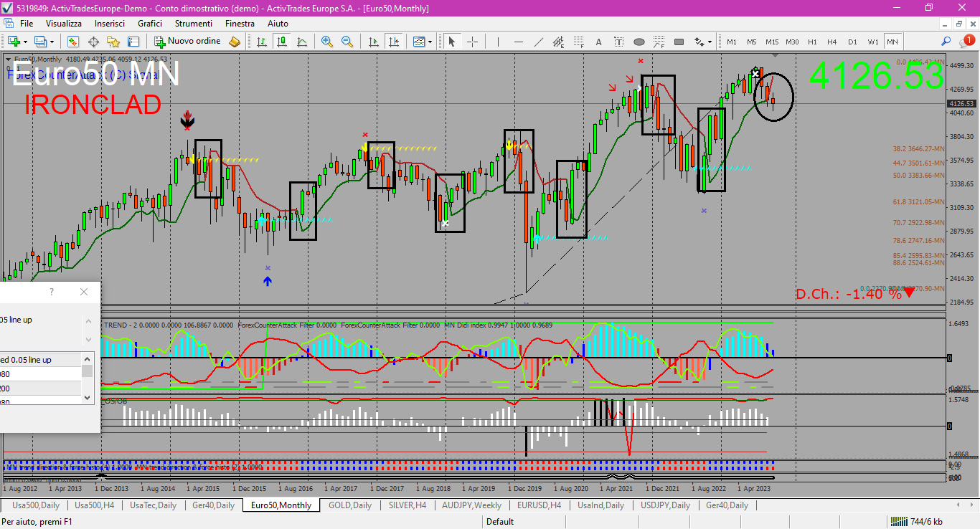This screenshot has width=980, height=529.
Task: Draw a horizontal line
Action: click(518, 42)
